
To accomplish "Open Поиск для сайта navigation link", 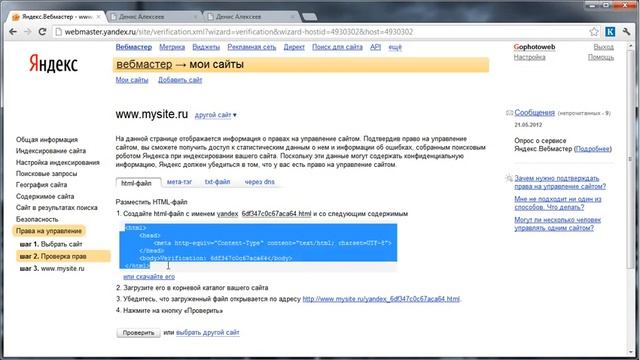I will coord(337,47).
